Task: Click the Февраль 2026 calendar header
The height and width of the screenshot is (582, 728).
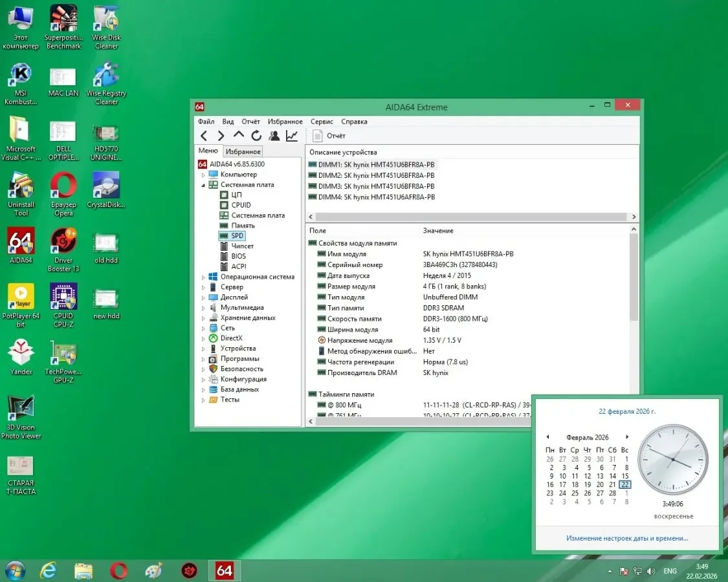Action: (x=588, y=437)
